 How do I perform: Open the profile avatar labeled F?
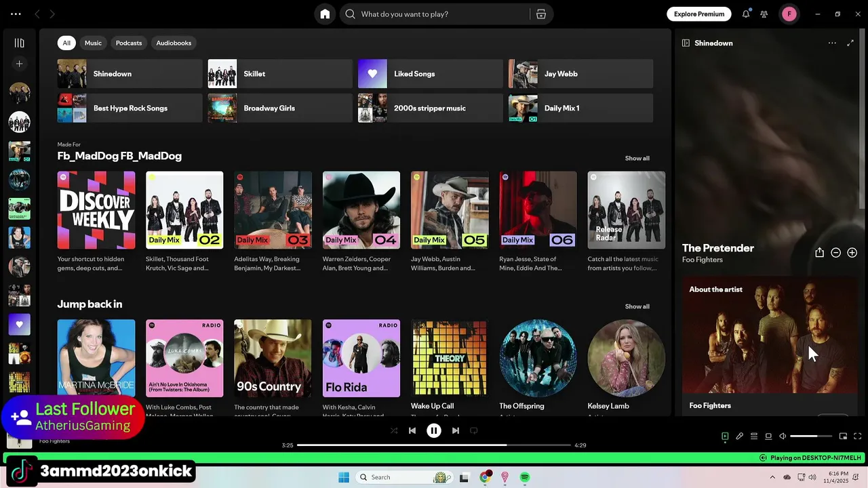[789, 14]
